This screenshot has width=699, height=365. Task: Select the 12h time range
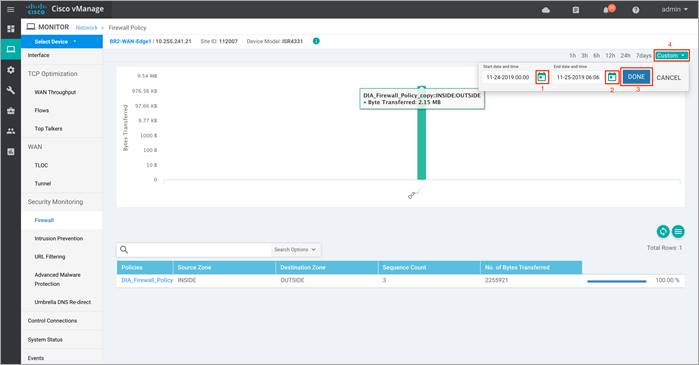pos(610,56)
